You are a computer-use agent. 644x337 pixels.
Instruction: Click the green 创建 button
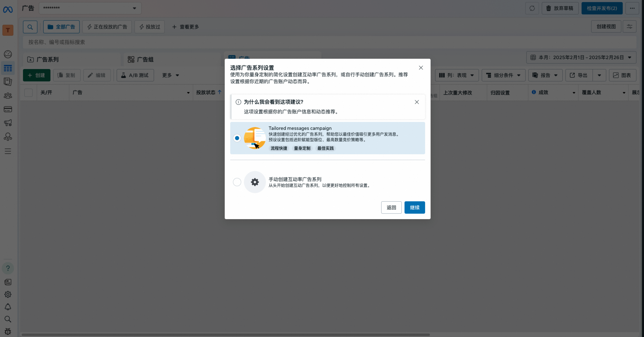click(x=37, y=75)
